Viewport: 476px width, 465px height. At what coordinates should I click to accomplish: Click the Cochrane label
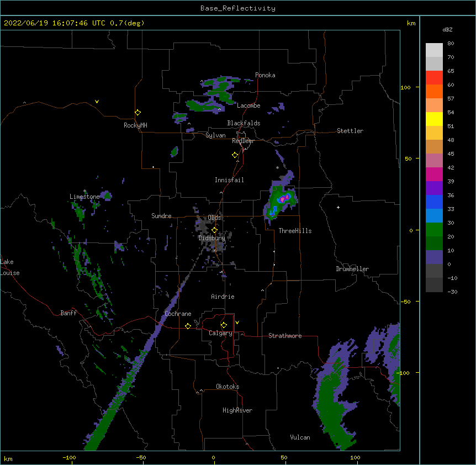pyautogui.click(x=178, y=314)
